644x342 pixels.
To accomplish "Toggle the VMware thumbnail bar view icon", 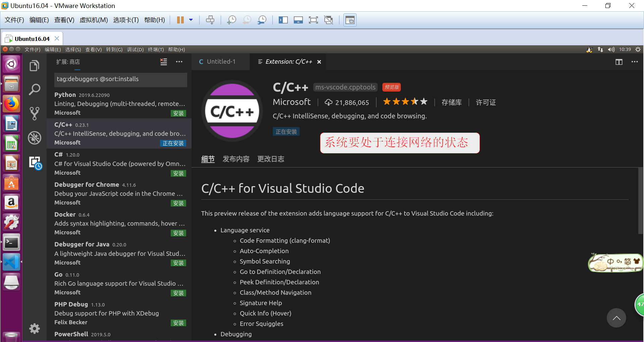I will (x=298, y=20).
